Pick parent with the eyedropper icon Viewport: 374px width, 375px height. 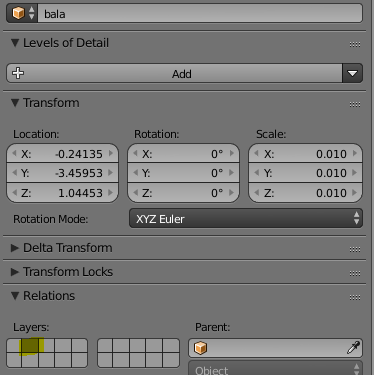[x=353, y=348]
